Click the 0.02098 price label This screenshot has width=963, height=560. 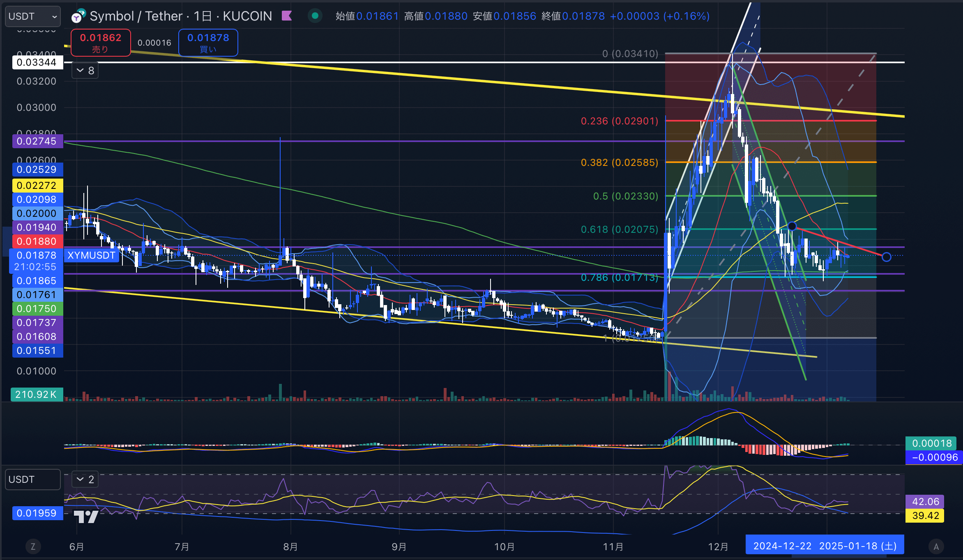[x=37, y=200]
